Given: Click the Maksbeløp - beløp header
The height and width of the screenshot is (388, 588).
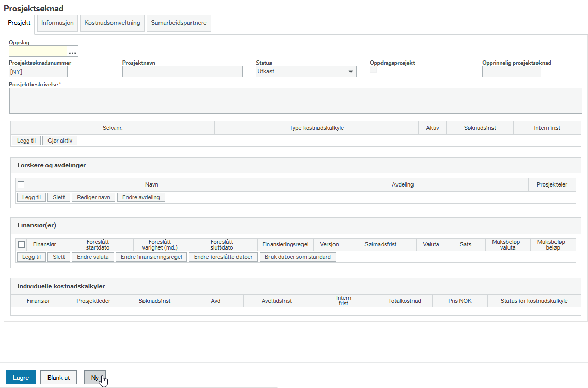Looking at the screenshot, I should click(x=553, y=245).
